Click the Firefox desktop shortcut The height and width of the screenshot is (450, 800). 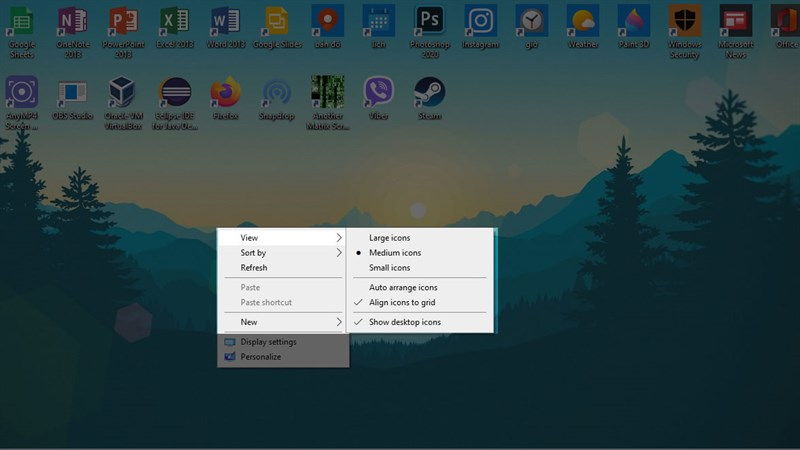click(x=226, y=98)
